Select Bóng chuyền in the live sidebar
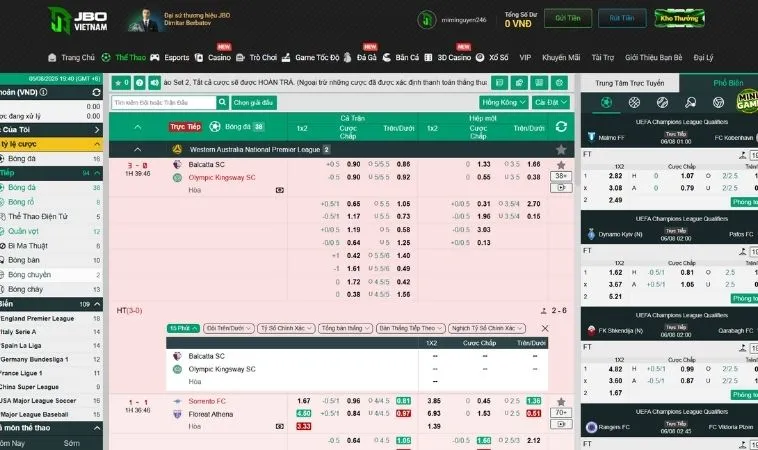The width and height of the screenshot is (758, 450). click(x=51, y=275)
